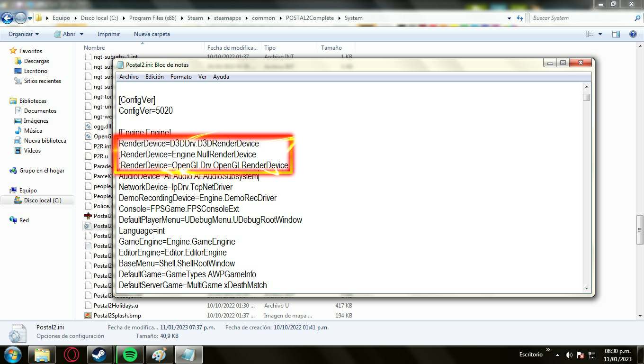
Task: Open the Edición menu in Notepad
Action: click(x=154, y=77)
